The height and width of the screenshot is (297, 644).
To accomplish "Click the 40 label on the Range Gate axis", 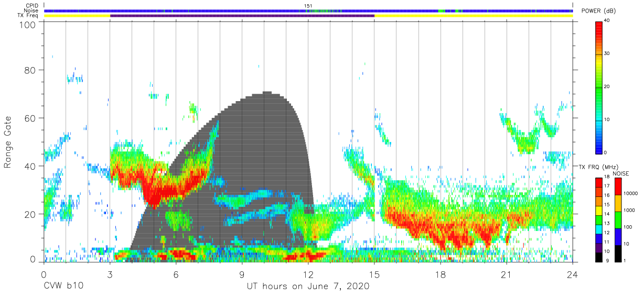I will 31,166.
